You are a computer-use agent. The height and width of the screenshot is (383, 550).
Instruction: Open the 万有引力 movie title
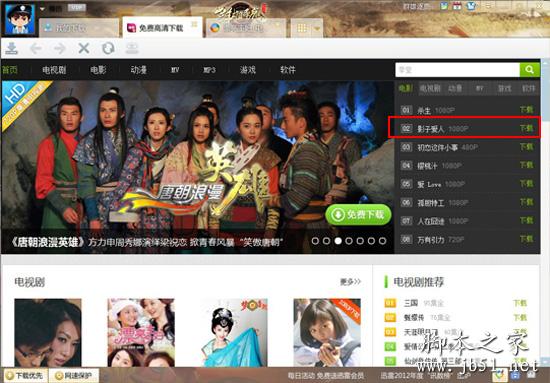[430, 240]
